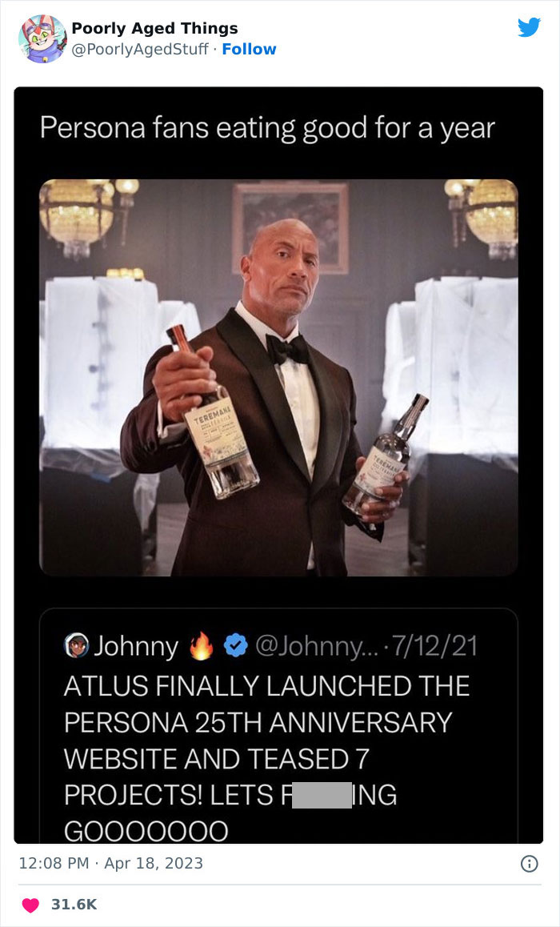Click the 'Persona fans eating good' caption text
Image resolution: width=560 pixels, height=927 pixels.
point(267,128)
